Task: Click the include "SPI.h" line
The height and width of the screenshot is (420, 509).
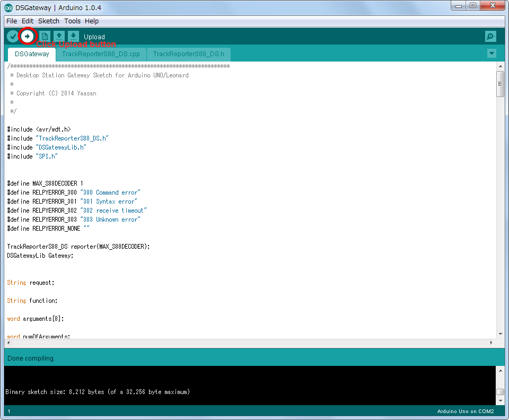Action: (32, 156)
